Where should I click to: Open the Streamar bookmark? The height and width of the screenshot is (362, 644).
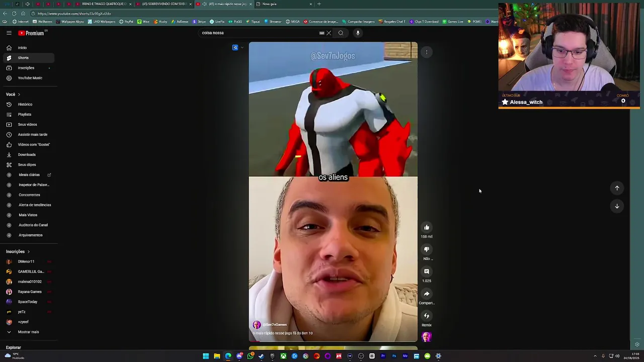pos(273,22)
